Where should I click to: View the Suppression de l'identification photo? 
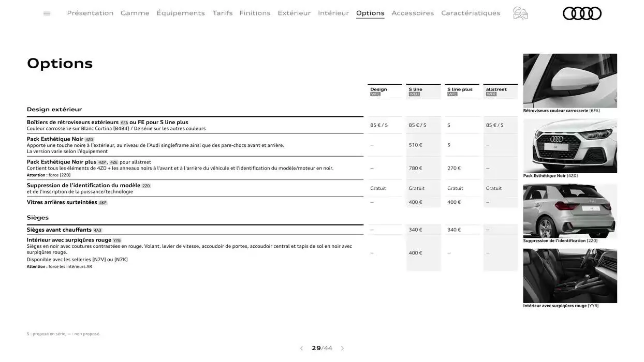(570, 211)
